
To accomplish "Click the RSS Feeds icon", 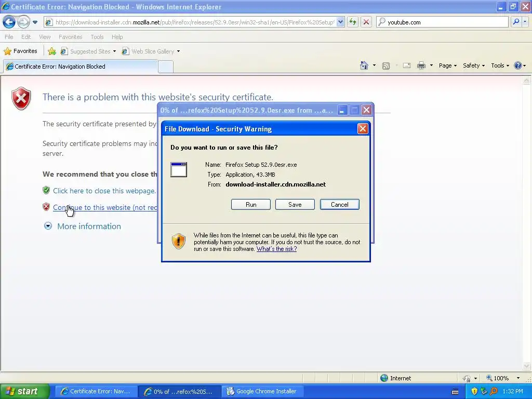I will click(x=386, y=66).
